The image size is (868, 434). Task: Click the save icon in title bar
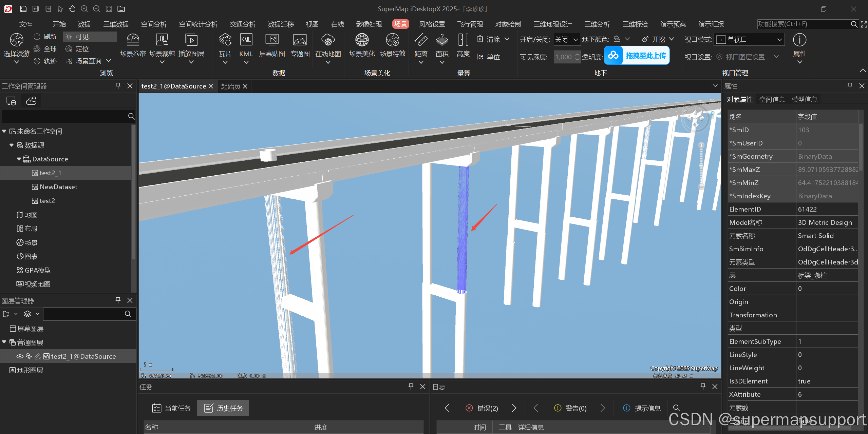(x=23, y=9)
